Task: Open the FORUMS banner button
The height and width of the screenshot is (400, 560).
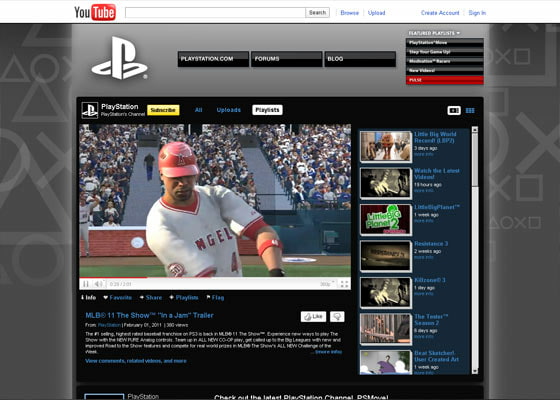Action: click(x=287, y=59)
